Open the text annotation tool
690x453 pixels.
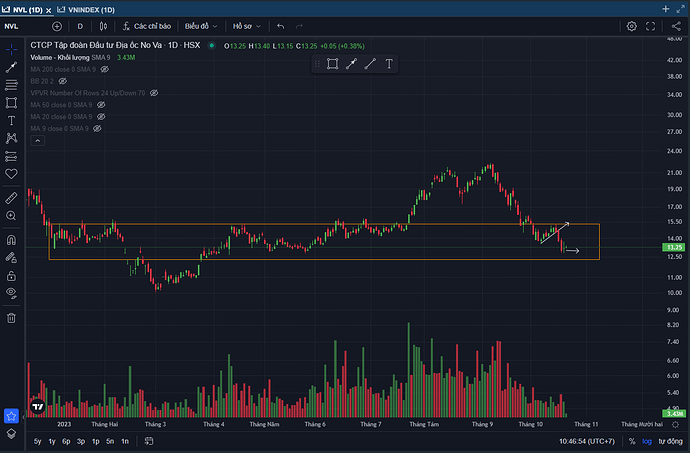click(11, 120)
